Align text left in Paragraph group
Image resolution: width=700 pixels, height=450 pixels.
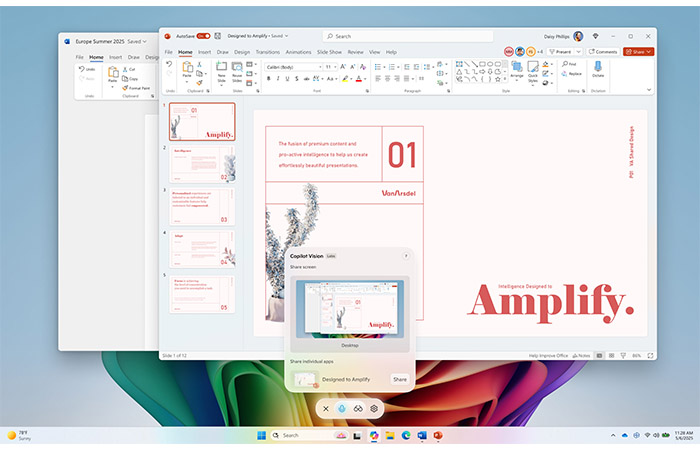(378, 79)
